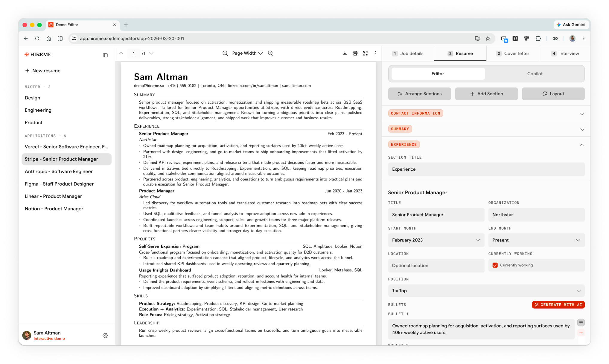Viewport: 609px width, 364px height.
Task: Open the browser extensions puzzle icon
Action: coord(538,38)
